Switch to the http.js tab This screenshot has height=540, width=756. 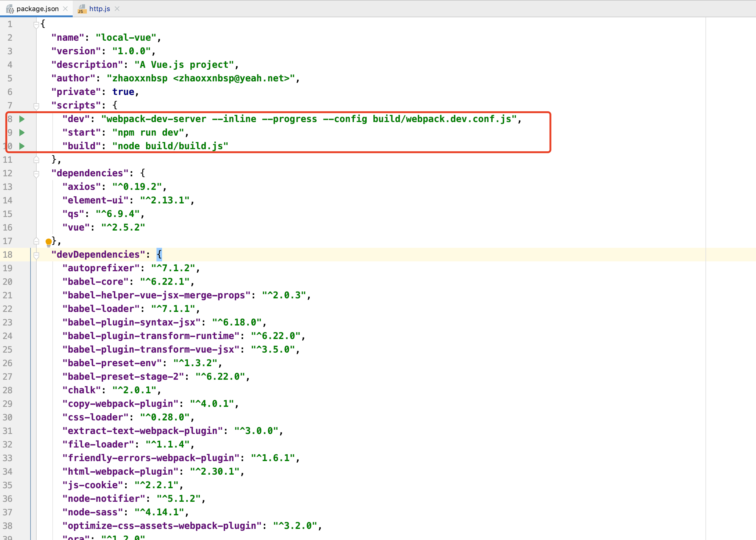[x=100, y=9]
